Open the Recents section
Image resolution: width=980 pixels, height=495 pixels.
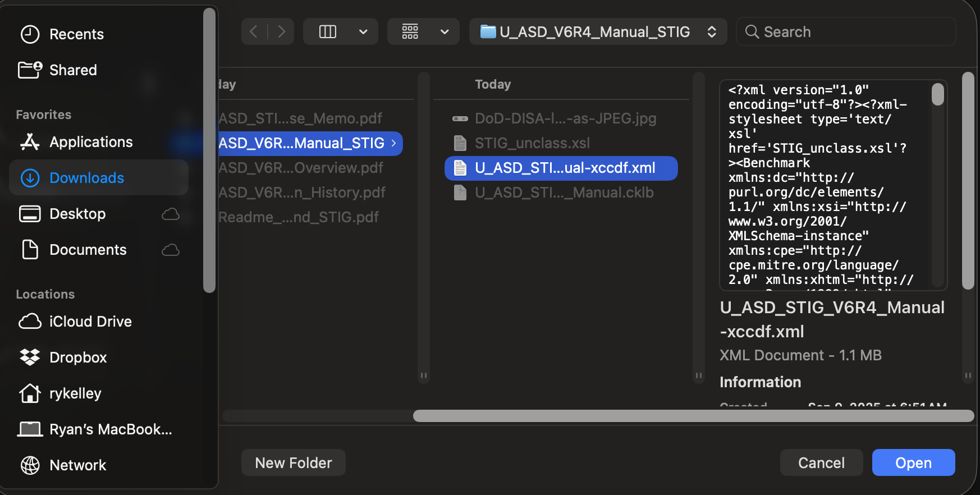(x=77, y=34)
